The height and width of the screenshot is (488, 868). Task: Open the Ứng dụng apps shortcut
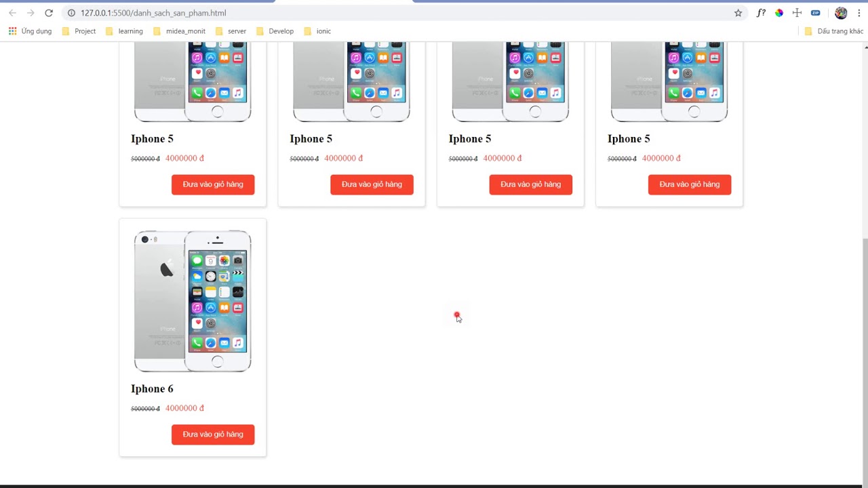30,31
